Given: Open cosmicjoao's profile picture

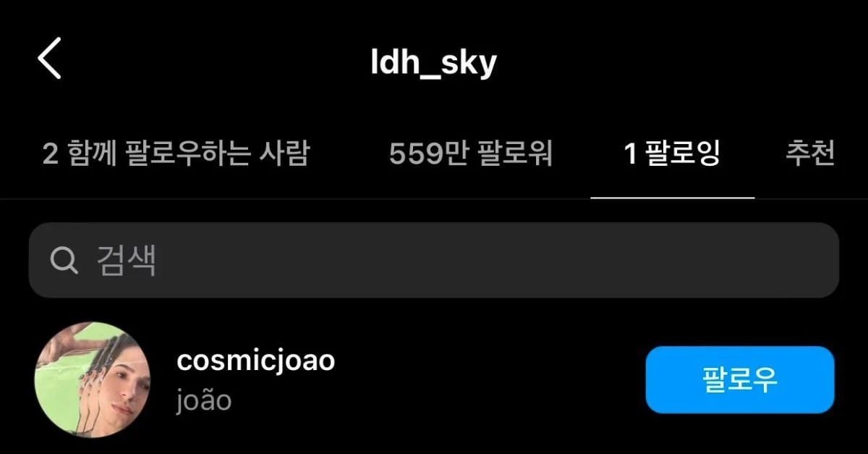Looking at the screenshot, I should (93, 379).
